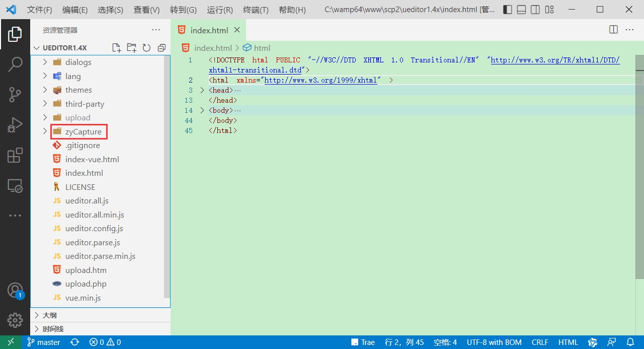Open the 资源管理器 panel's more actions menu
Image resolution: width=644 pixels, height=349 pixels.
coord(156,30)
